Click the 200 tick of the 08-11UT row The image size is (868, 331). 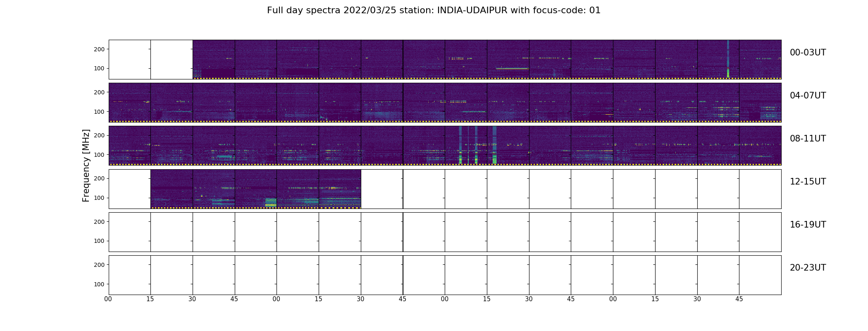[x=100, y=135]
